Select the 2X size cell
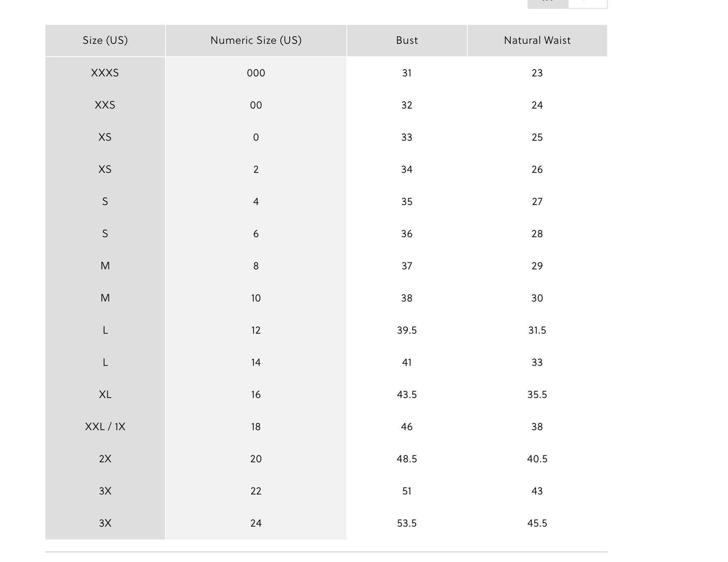The height and width of the screenshot is (562, 728). coord(105,459)
